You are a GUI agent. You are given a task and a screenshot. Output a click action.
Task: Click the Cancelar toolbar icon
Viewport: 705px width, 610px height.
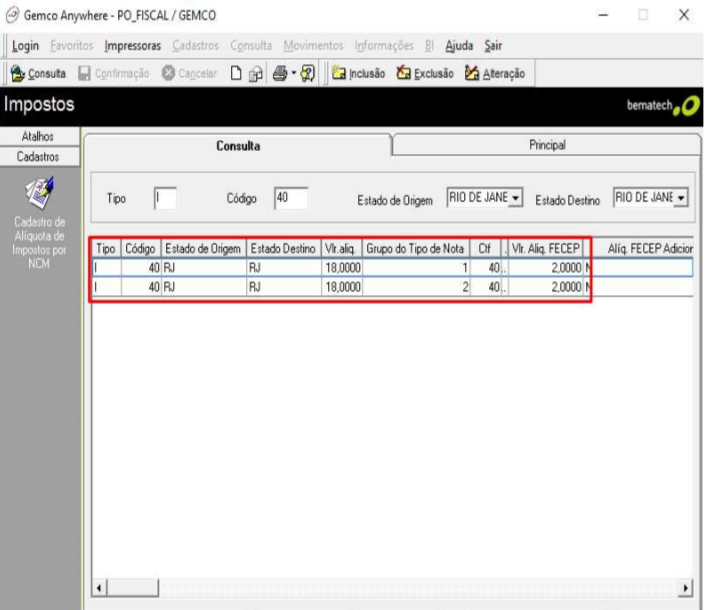(168, 73)
